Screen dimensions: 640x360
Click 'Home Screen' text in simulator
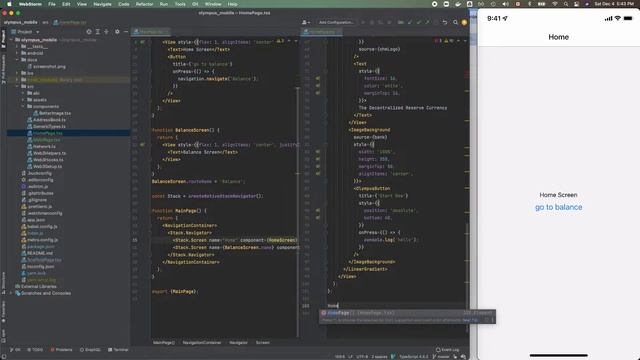tap(558, 195)
